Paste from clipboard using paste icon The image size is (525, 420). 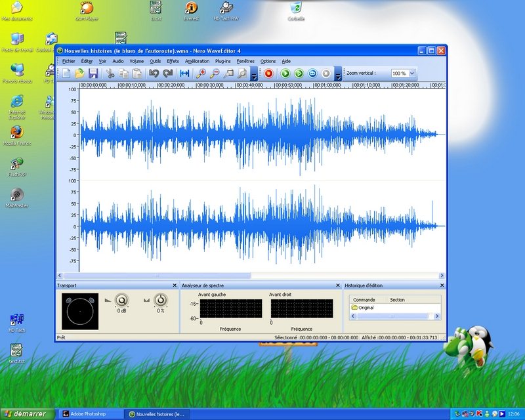(x=137, y=73)
